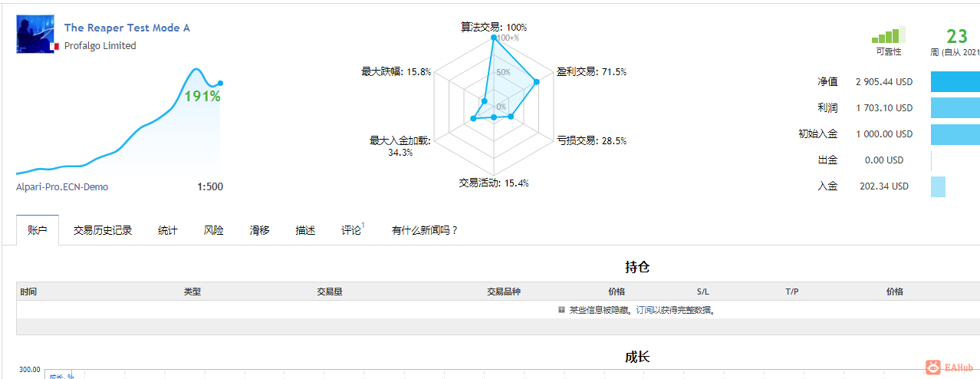This screenshot has height=379, width=980.
Task: Open the Profalgo Limited author link
Action: point(100,46)
